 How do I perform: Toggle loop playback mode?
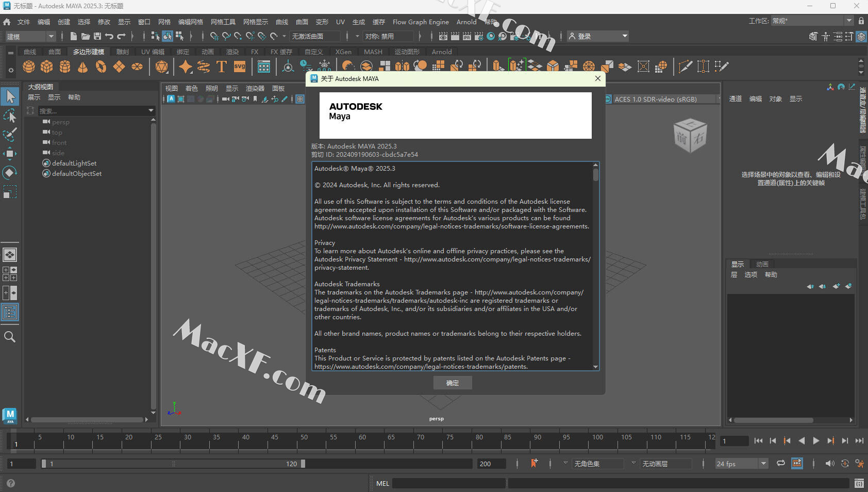click(781, 463)
